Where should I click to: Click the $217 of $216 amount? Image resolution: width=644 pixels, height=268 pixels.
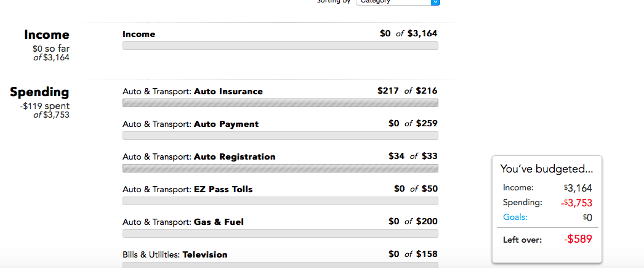tap(408, 91)
